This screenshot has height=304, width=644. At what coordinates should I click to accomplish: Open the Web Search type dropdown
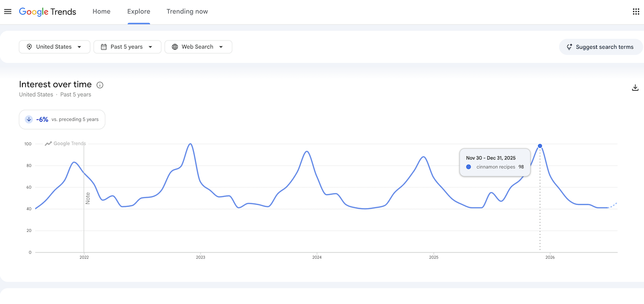point(198,47)
